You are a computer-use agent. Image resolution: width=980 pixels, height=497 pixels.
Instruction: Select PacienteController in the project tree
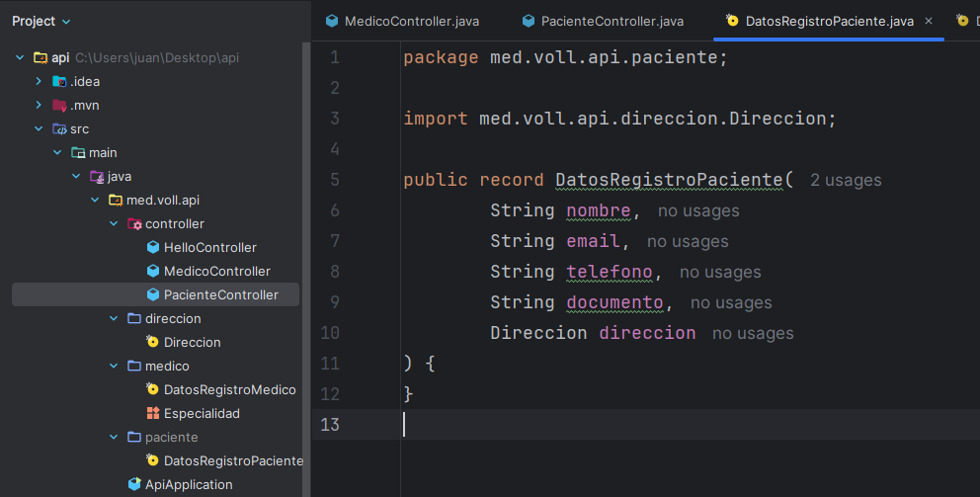coord(220,295)
